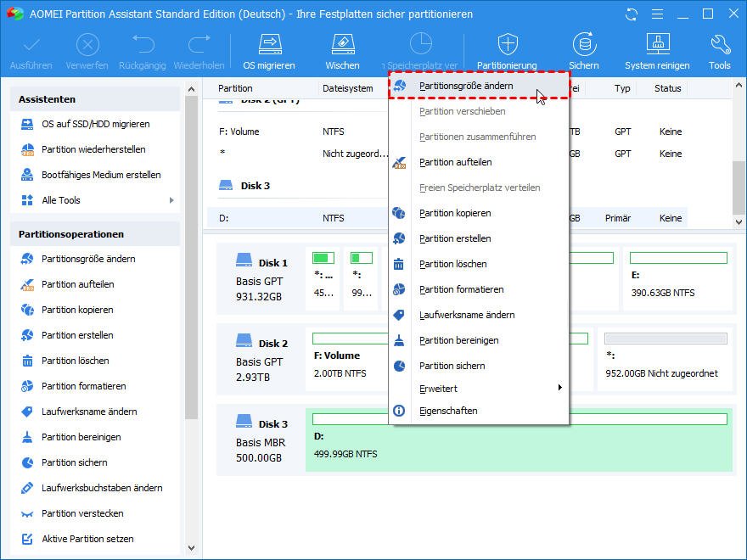Open the hamburger menu in title bar

click(657, 14)
